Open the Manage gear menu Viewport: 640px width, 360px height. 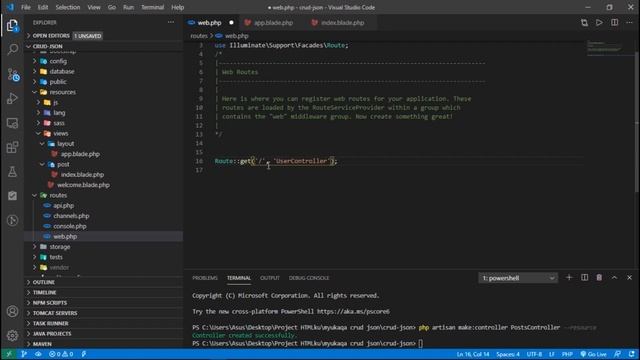coord(12,336)
